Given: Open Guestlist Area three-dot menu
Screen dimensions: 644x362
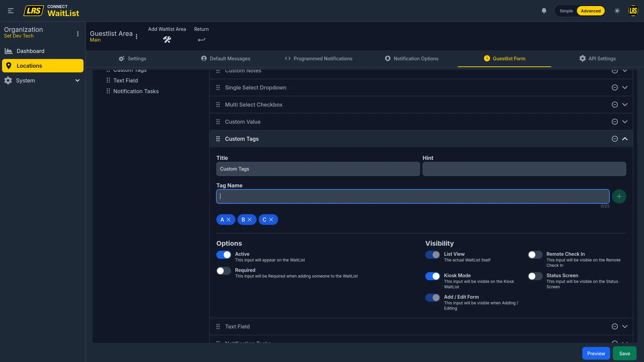Looking at the screenshot, I should point(137,37).
